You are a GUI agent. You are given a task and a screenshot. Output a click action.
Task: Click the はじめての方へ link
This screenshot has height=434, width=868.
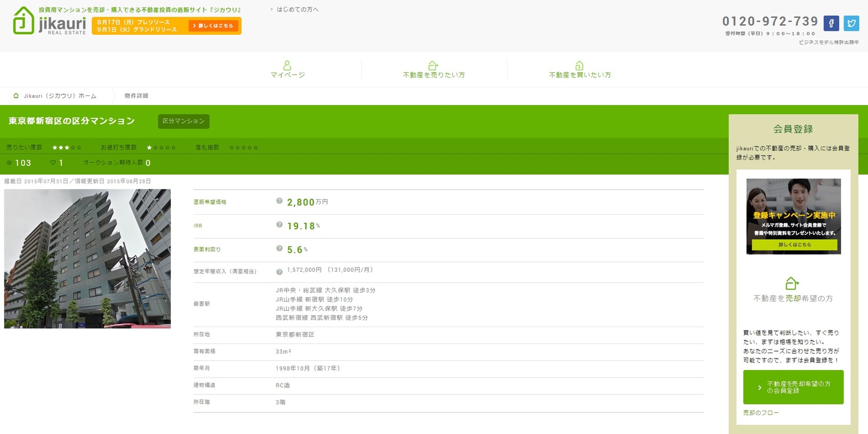(x=297, y=9)
